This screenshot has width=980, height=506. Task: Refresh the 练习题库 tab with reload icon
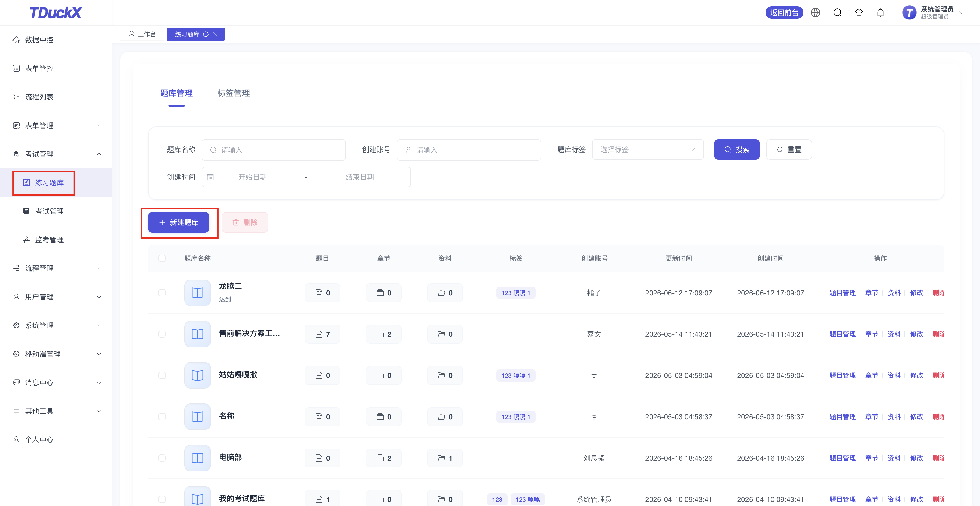point(206,34)
